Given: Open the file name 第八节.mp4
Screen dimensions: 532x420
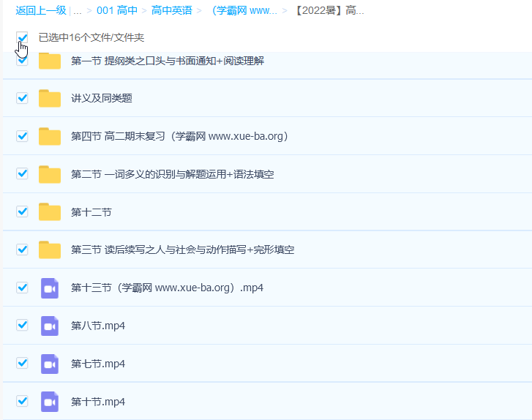Looking at the screenshot, I should 98,326.
